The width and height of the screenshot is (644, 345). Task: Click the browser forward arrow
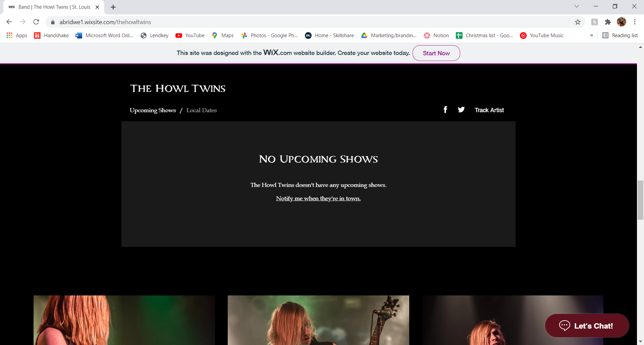[22, 22]
